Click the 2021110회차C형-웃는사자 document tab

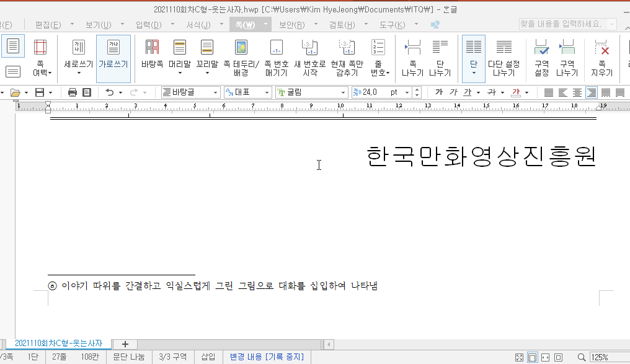[x=59, y=344]
